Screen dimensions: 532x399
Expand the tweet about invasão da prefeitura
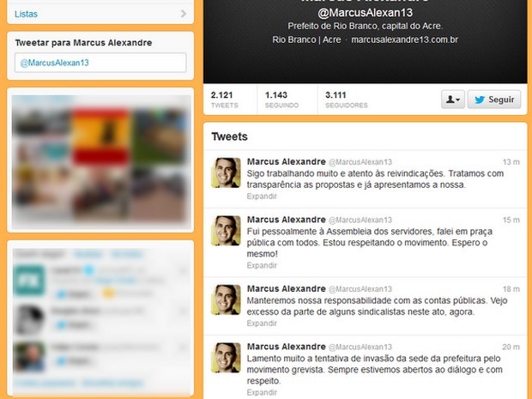[262, 392]
